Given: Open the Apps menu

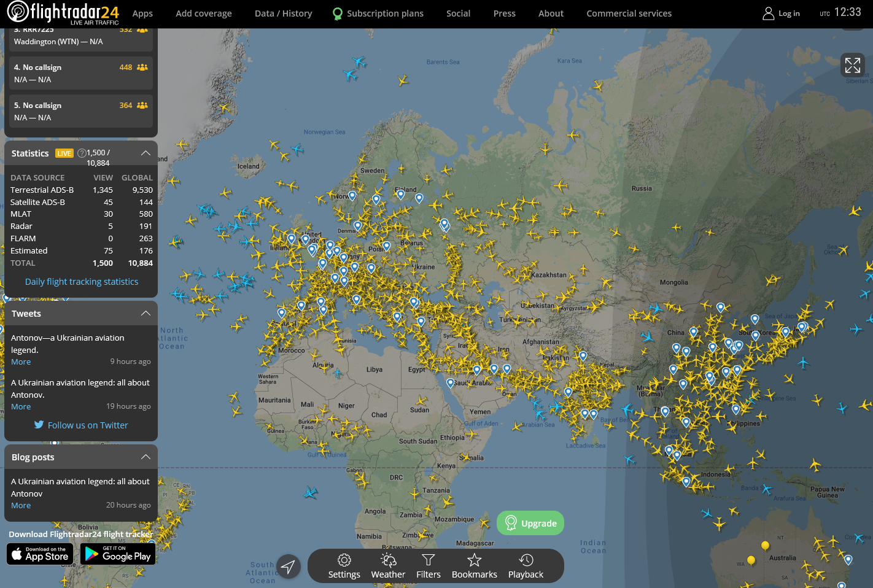Looking at the screenshot, I should pos(142,14).
